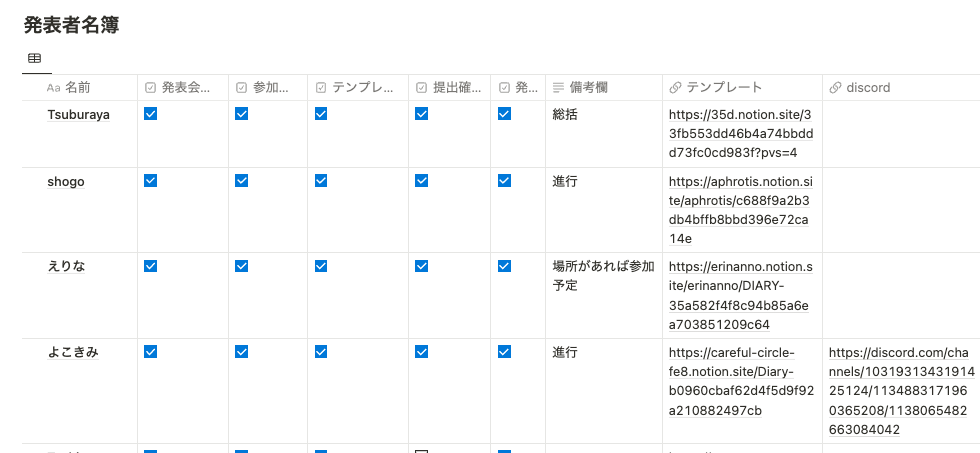The image size is (980, 453).
Task: Open よこきみ's careful-circle notion.site Diary link
Action: coord(741,381)
